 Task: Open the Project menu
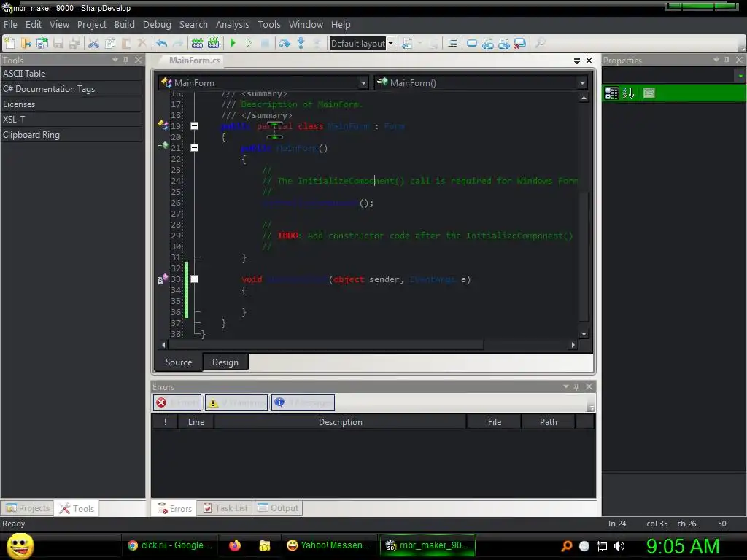tap(91, 24)
